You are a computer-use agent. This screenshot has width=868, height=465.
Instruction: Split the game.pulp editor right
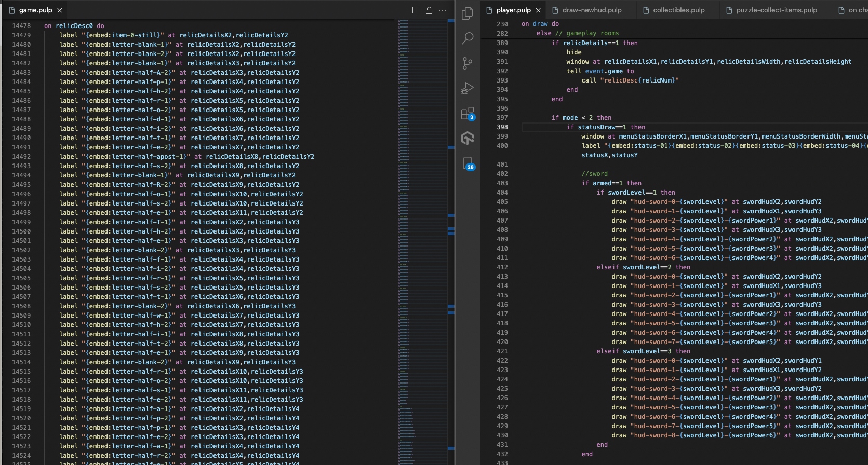[x=416, y=10]
